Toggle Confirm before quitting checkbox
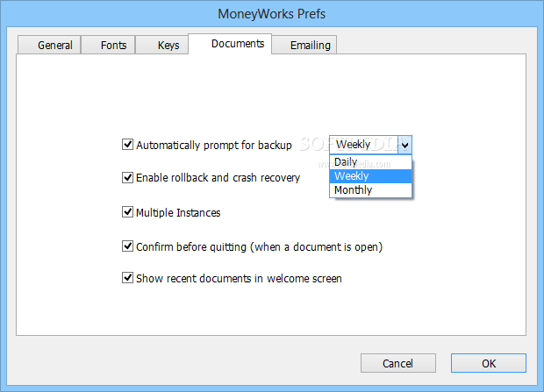Screen dimensions: 544x392 point(127,246)
